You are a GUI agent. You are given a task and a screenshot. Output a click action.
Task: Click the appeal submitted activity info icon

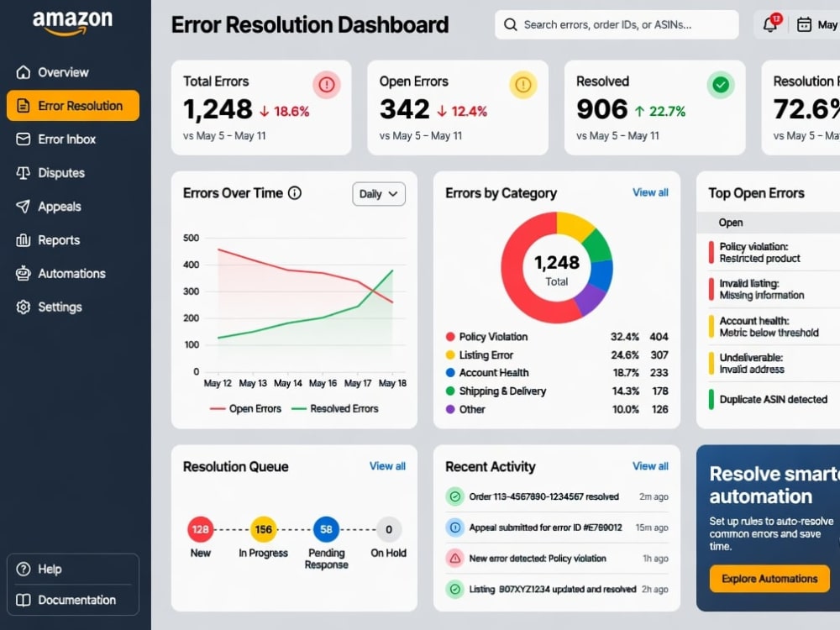tap(454, 528)
